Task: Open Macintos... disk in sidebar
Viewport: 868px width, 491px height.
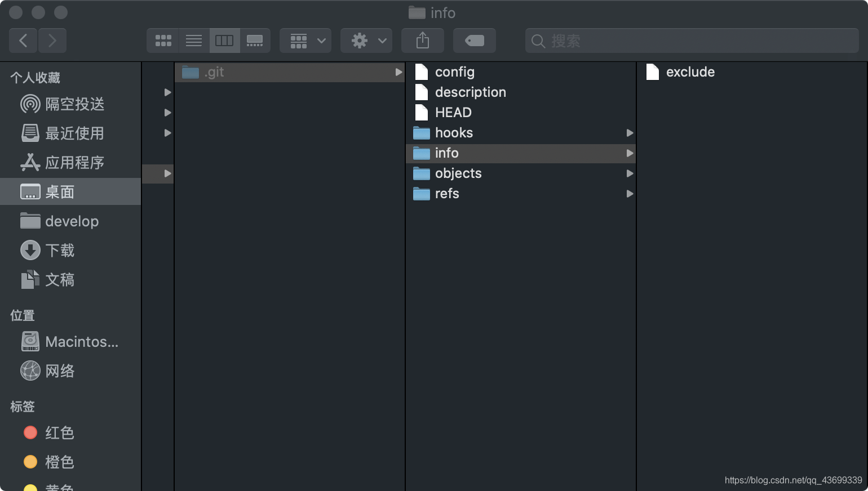Action: 70,342
